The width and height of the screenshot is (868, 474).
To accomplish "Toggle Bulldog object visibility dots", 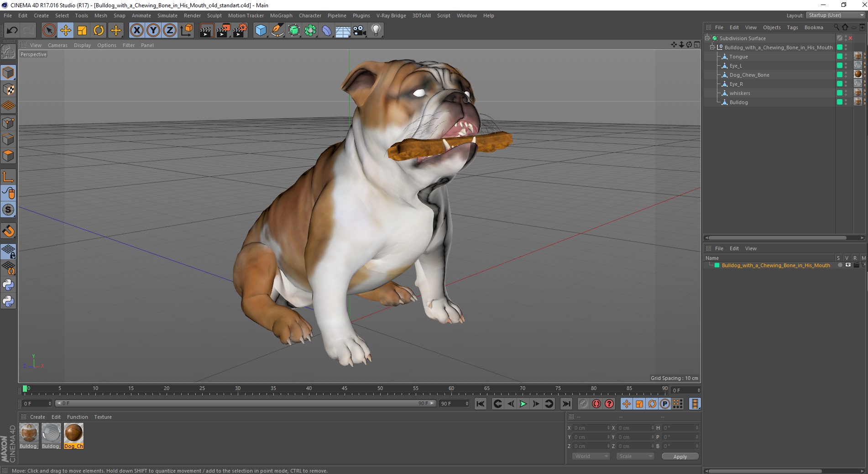I will coord(846,102).
